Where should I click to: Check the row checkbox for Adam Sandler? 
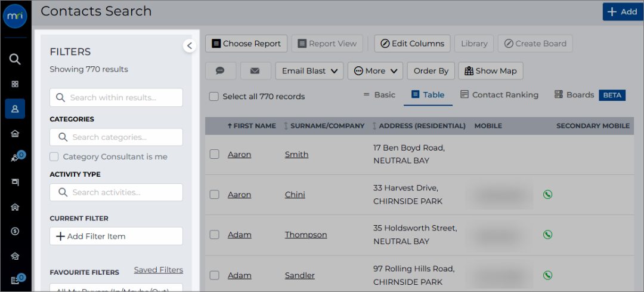click(215, 275)
